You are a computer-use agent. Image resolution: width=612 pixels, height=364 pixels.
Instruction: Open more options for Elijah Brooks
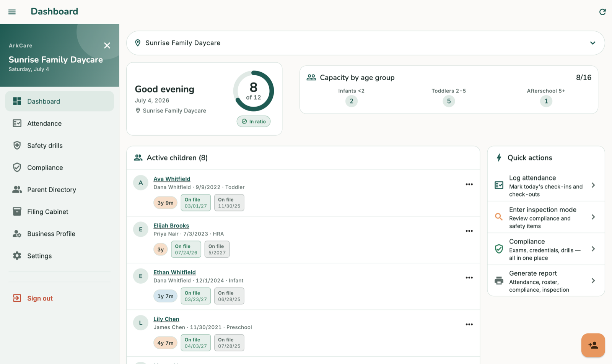469,231
